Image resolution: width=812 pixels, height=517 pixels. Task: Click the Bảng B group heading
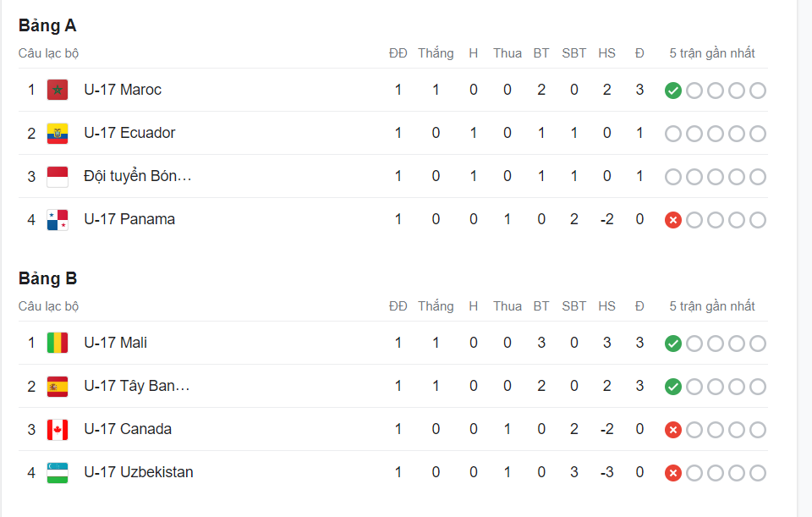[x=47, y=278]
